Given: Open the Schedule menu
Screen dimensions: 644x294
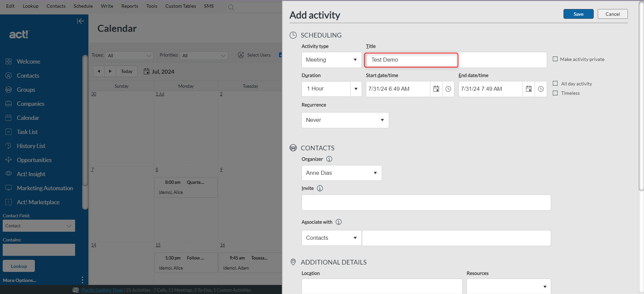Looking at the screenshot, I should pyautogui.click(x=83, y=6).
